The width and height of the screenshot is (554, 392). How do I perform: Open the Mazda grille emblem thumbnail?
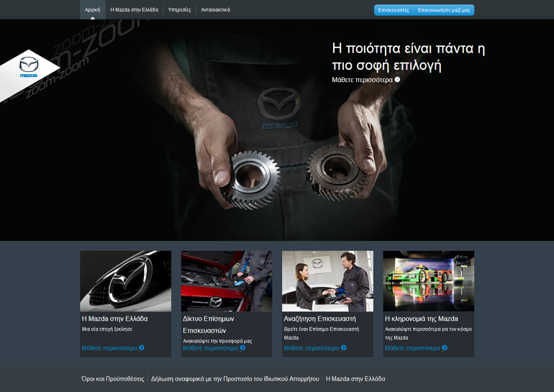click(125, 281)
